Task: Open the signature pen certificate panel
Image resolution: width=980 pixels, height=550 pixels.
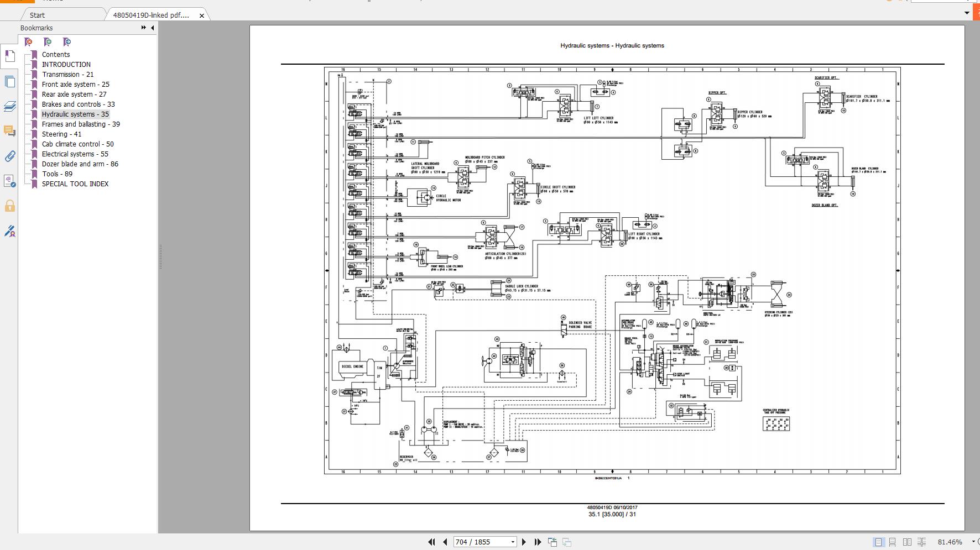Action: [x=9, y=231]
